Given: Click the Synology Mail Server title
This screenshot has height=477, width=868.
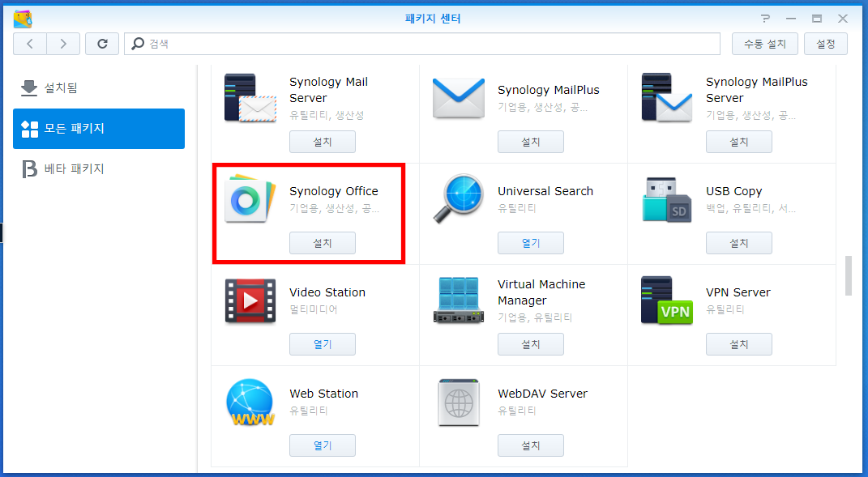Looking at the screenshot, I should pos(329,90).
